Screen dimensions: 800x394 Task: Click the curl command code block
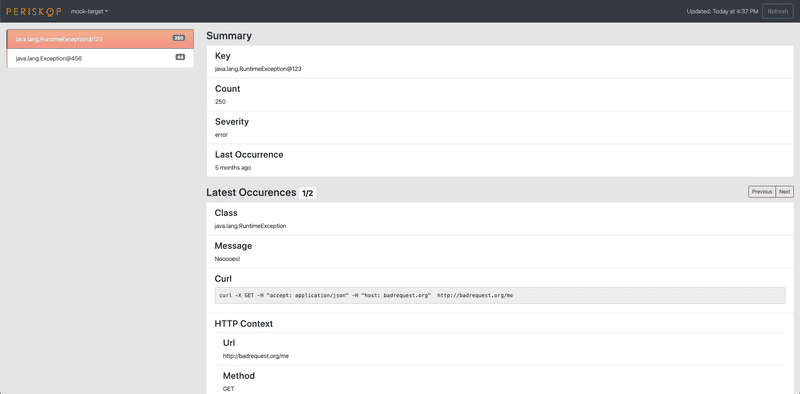[x=500, y=296]
